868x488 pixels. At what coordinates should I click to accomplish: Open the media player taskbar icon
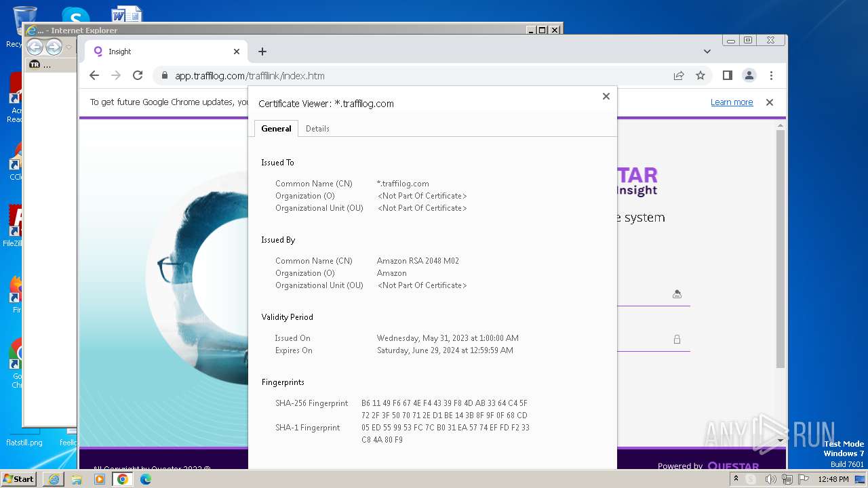[x=100, y=479]
